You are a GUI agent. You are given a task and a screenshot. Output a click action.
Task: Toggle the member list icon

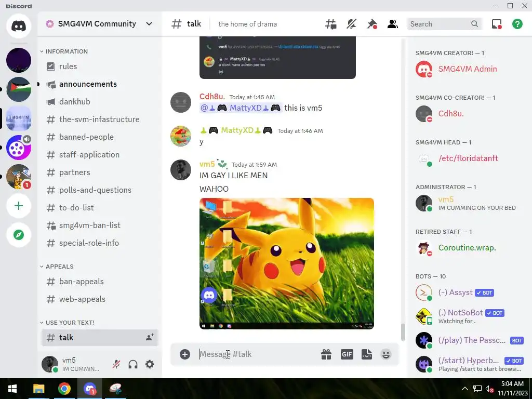point(393,24)
